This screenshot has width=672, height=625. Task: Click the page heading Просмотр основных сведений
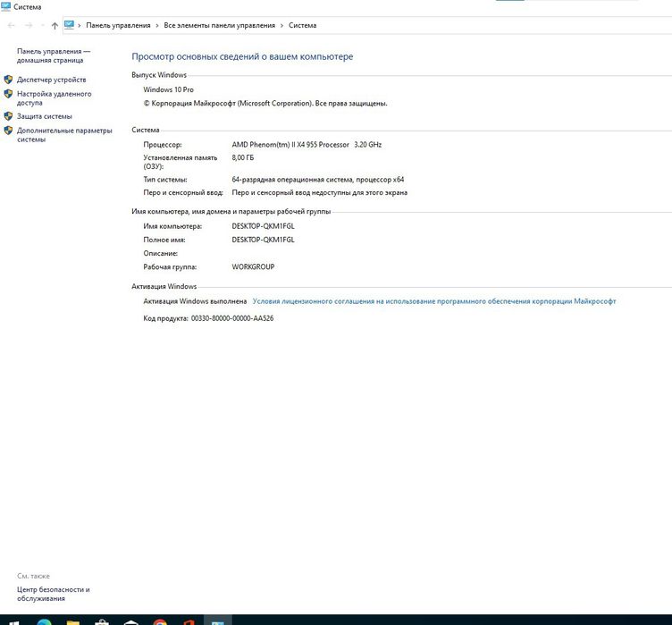pyautogui.click(x=242, y=56)
